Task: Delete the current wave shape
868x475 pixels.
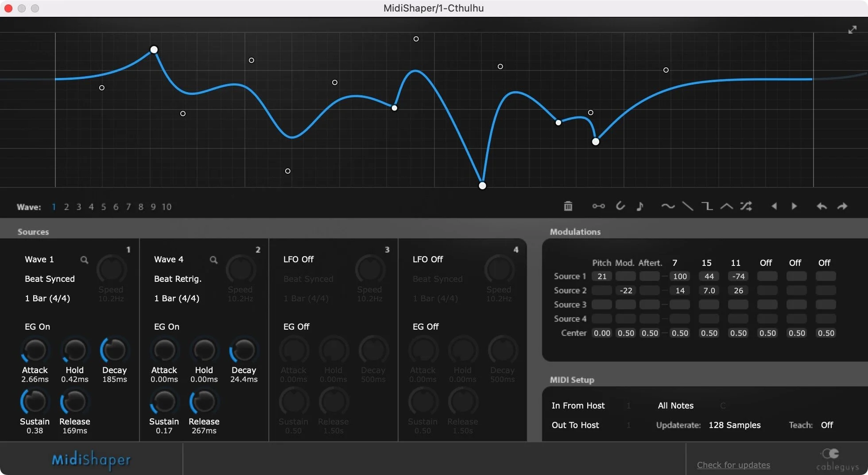Action: pos(568,206)
